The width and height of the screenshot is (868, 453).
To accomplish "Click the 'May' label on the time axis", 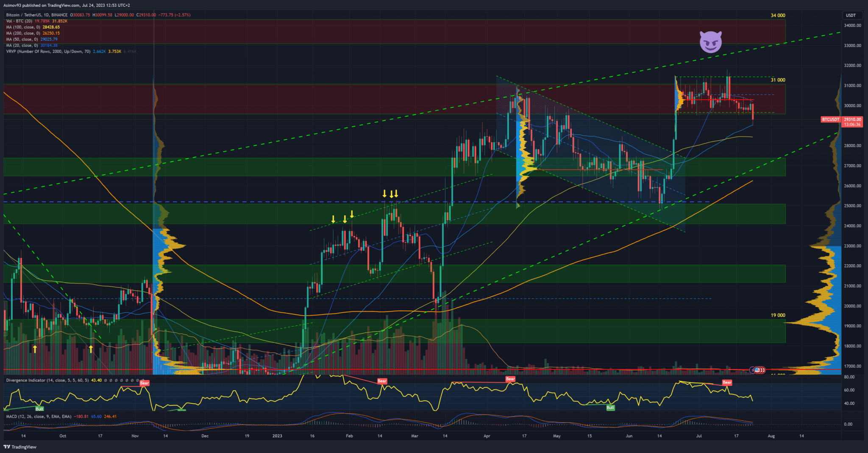I will (556, 436).
